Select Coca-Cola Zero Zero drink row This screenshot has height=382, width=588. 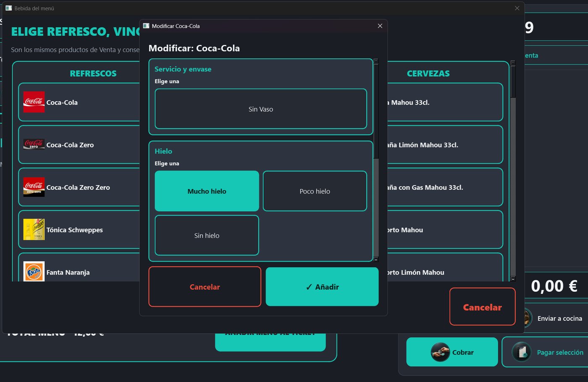pyautogui.click(x=79, y=187)
